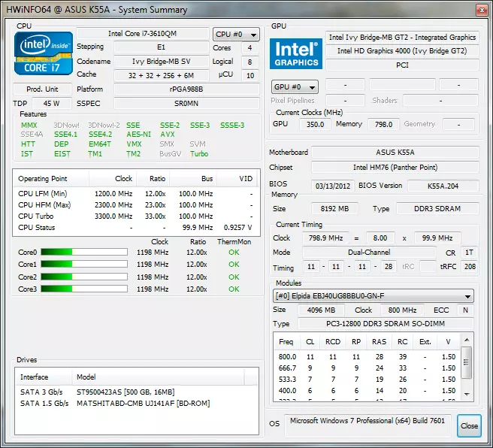493x448 pixels.
Task: Click the 798.9 MHz memory clock value
Action: pos(325,238)
